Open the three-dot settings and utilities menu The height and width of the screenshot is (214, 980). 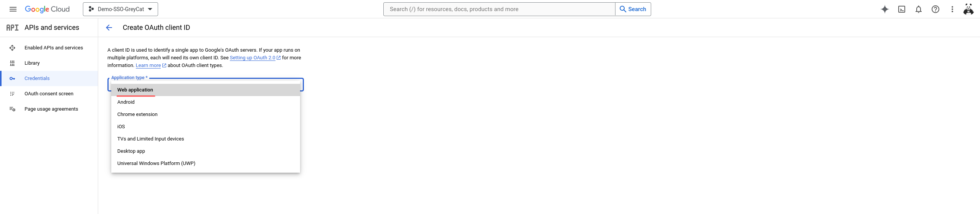pos(952,9)
